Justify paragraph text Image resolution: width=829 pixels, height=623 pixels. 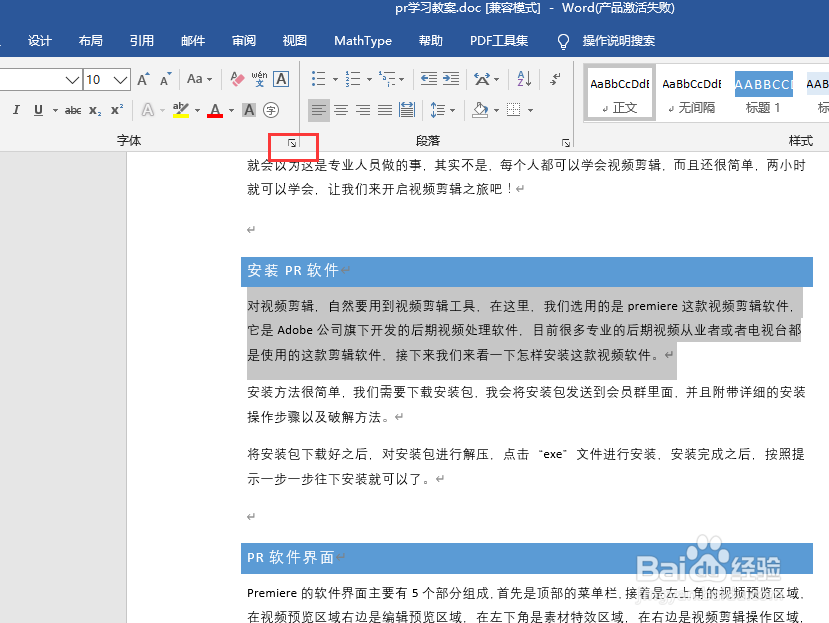point(385,110)
